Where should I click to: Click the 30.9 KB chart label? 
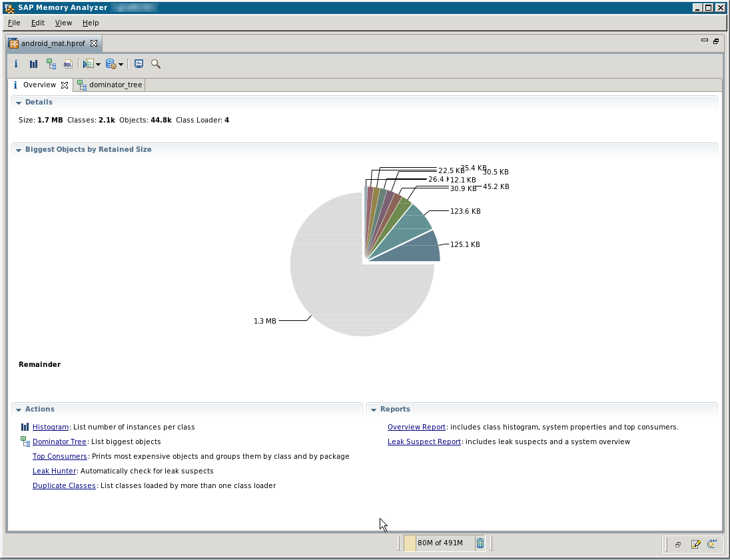pyautogui.click(x=463, y=188)
